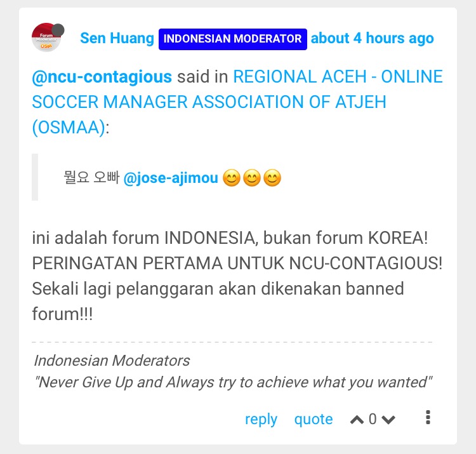
Task: Open the @jose-ajimou mention in quote
Action: [x=171, y=178]
